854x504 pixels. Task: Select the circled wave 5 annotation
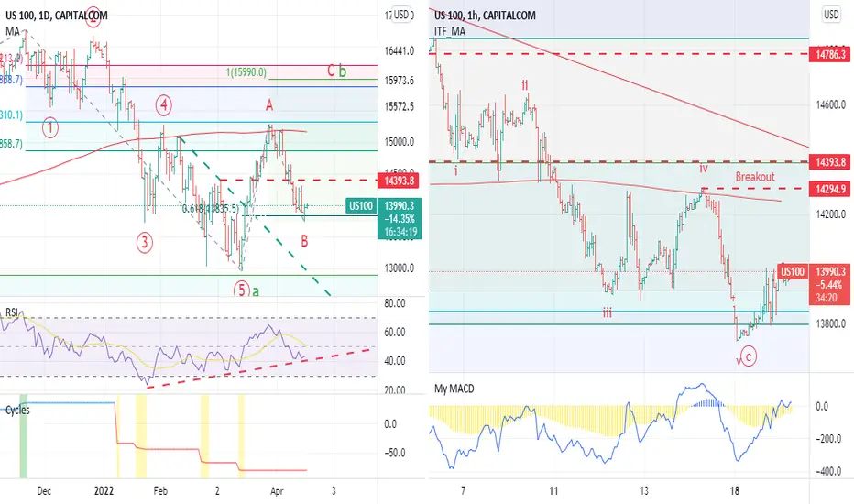click(242, 290)
